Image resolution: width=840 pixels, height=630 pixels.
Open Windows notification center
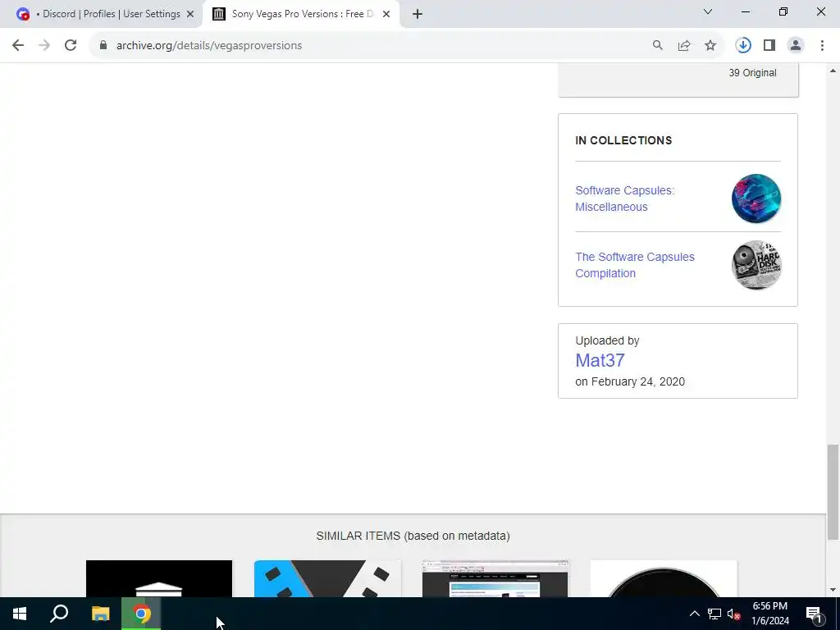click(x=815, y=614)
